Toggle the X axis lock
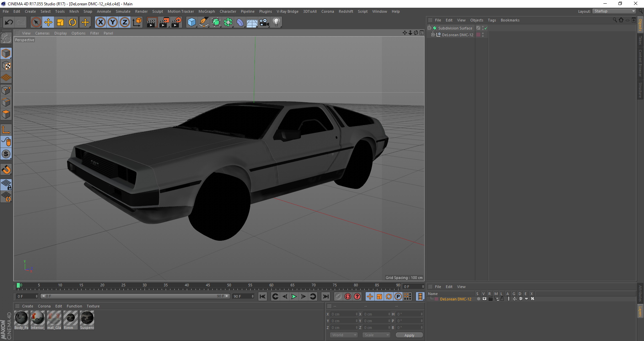The image size is (644, 341). (x=100, y=22)
